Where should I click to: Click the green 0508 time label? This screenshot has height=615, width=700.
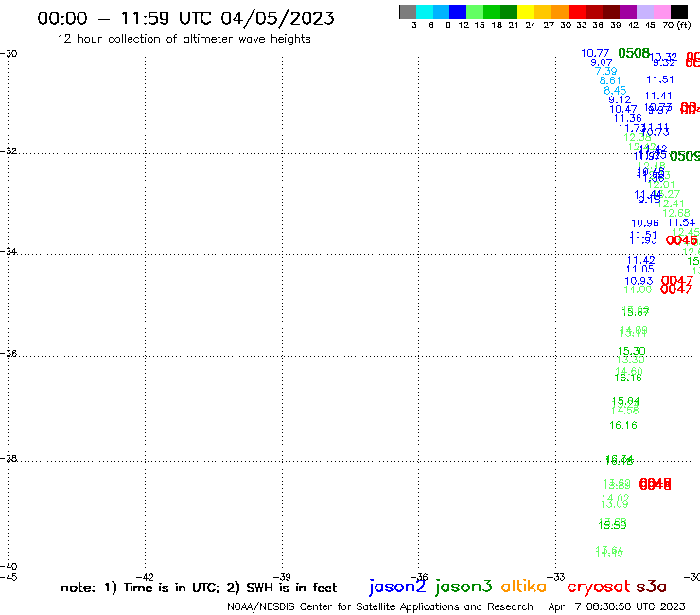(x=634, y=53)
